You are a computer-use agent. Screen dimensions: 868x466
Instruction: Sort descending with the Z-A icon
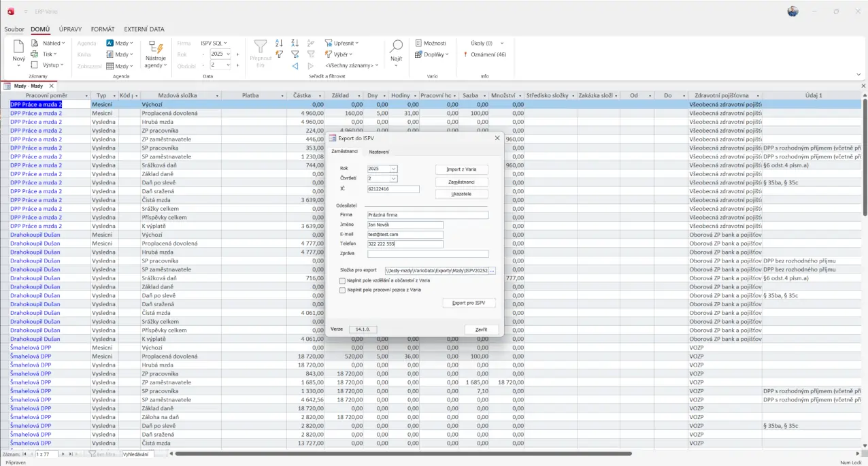(x=295, y=43)
